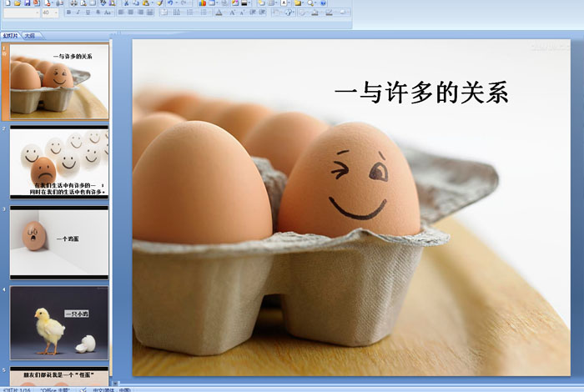Apply Format Painter brush
The image size is (584, 392).
[x=160, y=3]
